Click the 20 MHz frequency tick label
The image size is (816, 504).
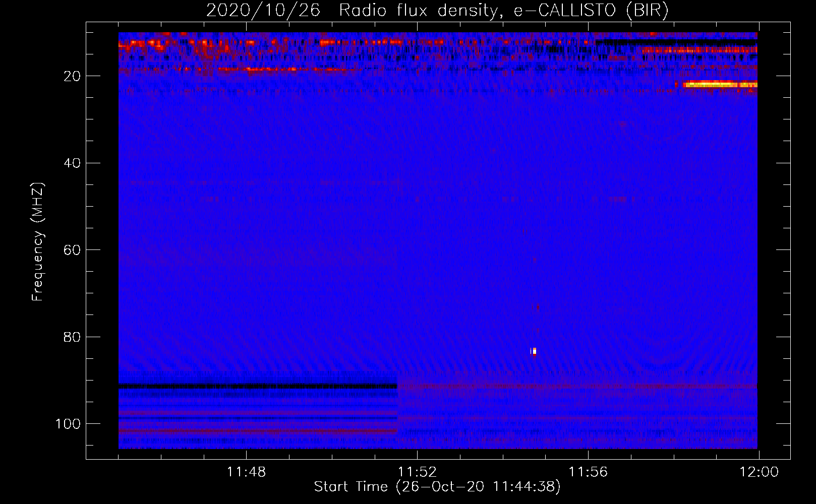pyautogui.click(x=73, y=76)
